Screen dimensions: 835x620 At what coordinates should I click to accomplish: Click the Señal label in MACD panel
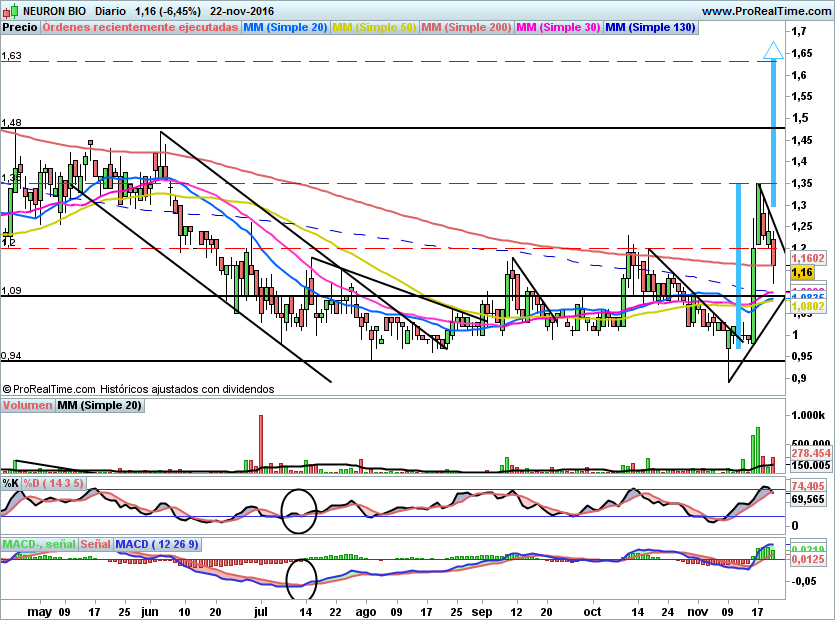coord(95,544)
